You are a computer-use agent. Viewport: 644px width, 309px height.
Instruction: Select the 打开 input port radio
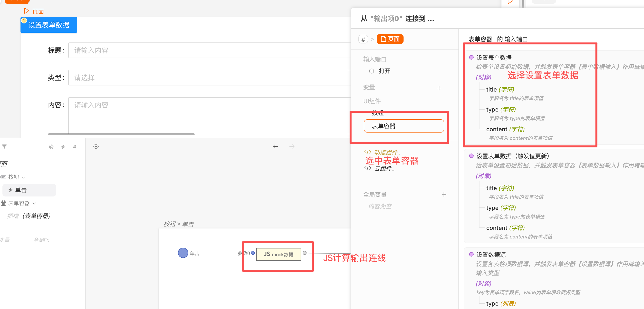coord(372,71)
